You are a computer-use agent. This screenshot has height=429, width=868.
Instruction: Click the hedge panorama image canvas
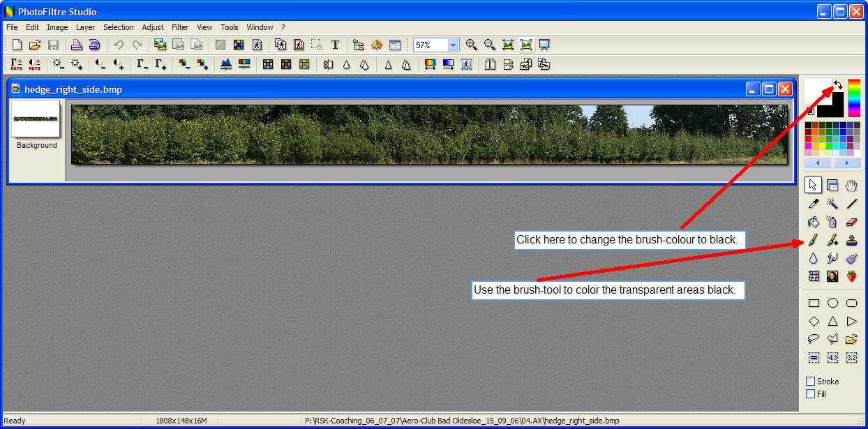tap(429, 134)
